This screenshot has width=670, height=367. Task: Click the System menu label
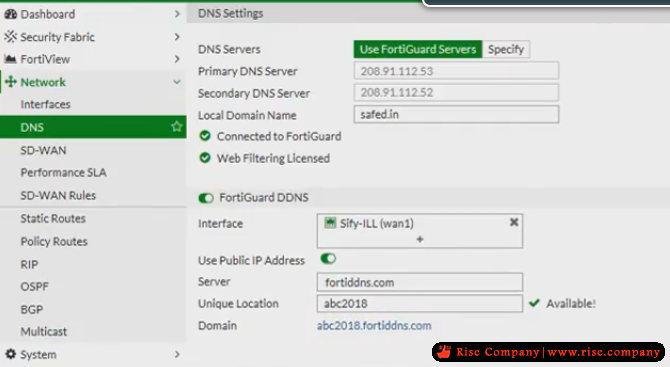[x=38, y=355]
